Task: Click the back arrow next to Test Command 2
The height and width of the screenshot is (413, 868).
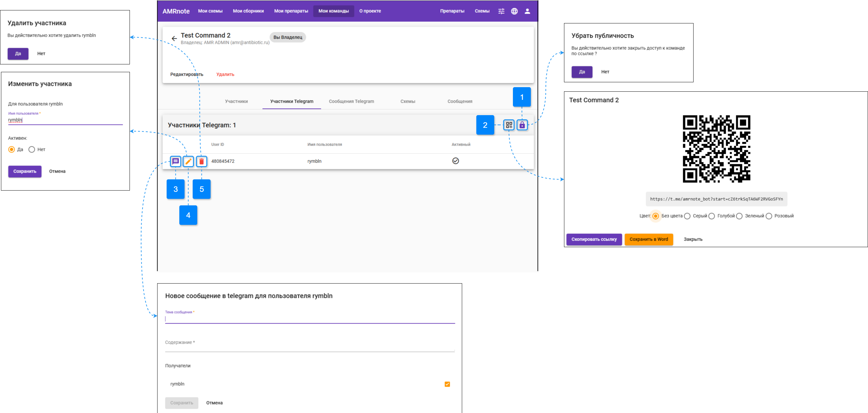Action: (x=174, y=38)
